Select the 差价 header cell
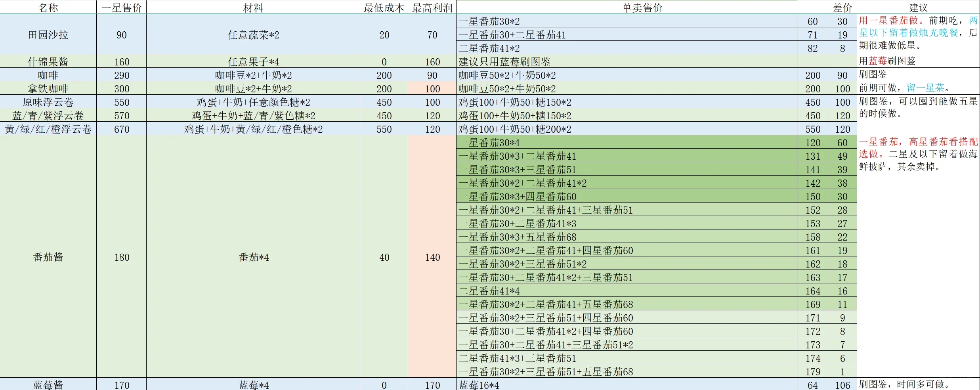Viewport: 980px width, 390px height. pyautogui.click(x=842, y=7)
